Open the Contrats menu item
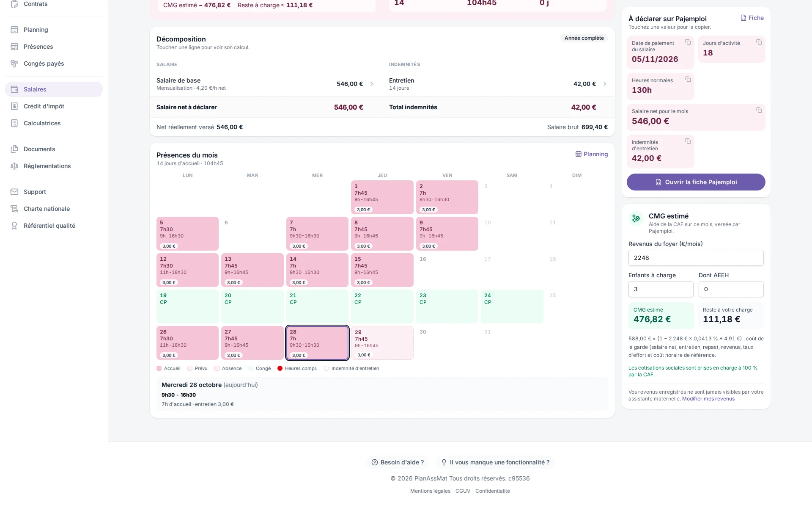The height and width of the screenshot is (508, 812). pos(54,4)
